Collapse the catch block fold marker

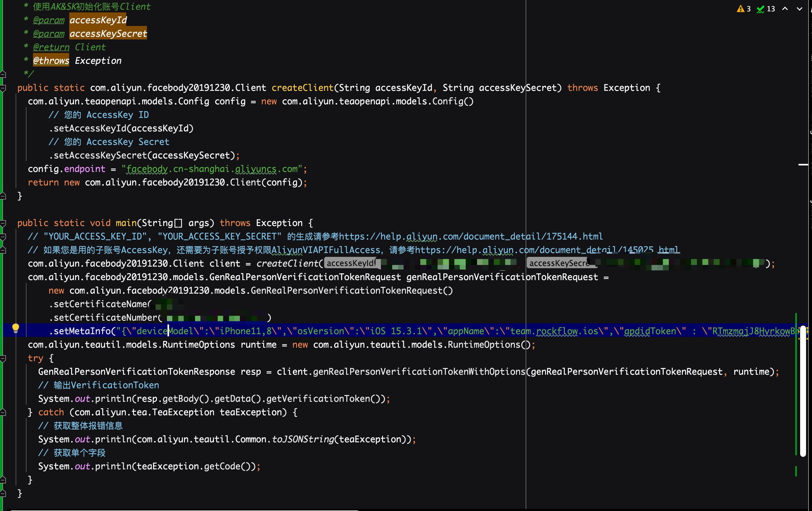pyautogui.click(x=3, y=412)
